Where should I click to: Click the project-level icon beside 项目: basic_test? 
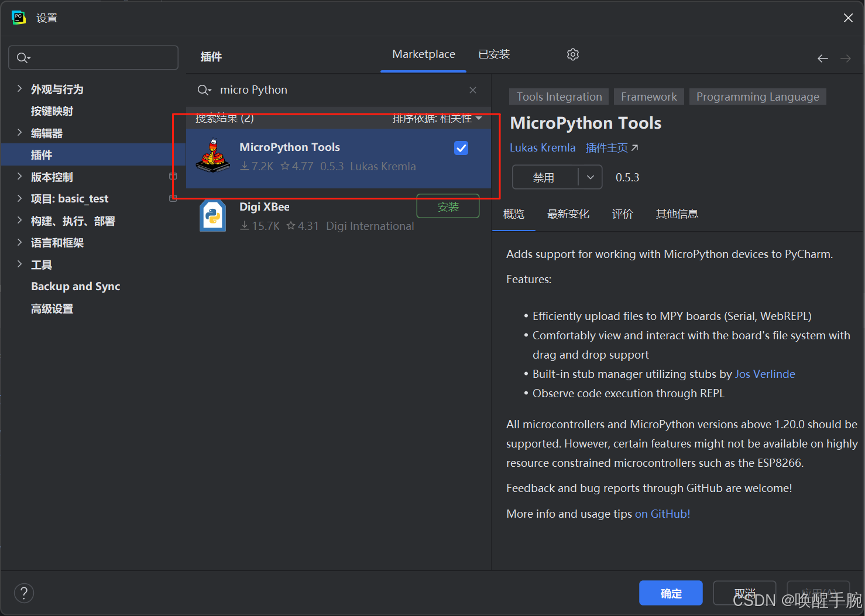click(173, 198)
